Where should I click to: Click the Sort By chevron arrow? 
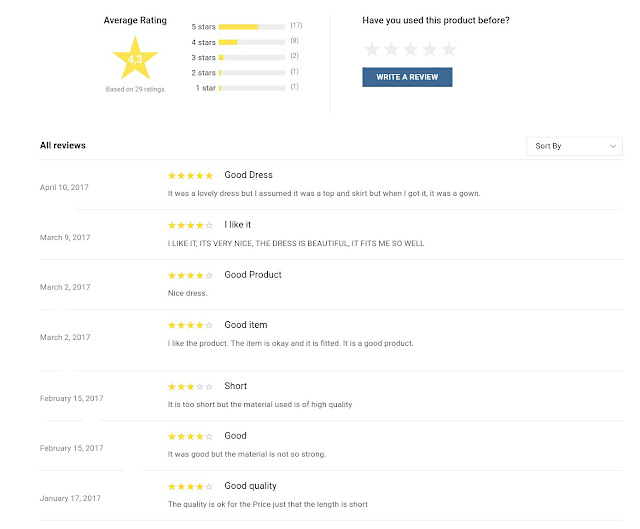pos(613,146)
